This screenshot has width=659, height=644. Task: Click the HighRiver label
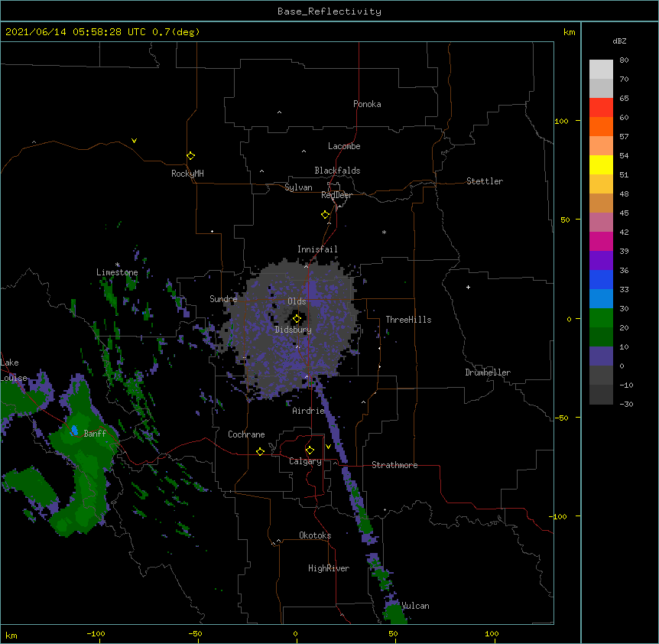(x=329, y=568)
